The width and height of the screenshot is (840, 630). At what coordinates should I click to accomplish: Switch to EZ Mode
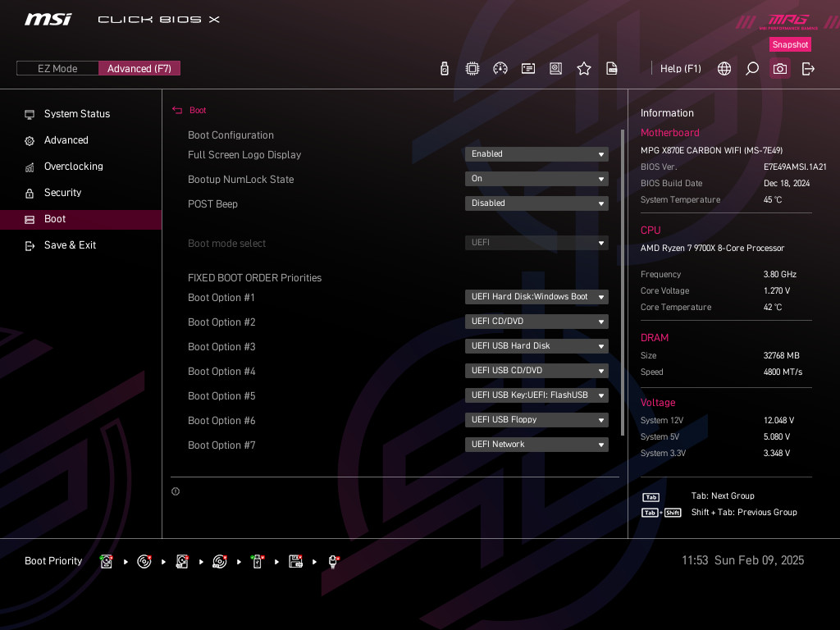(x=57, y=69)
